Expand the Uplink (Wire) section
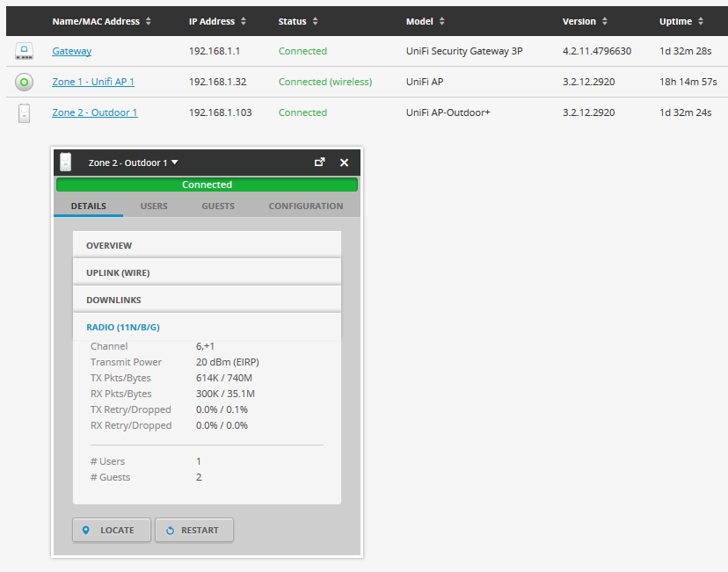 [x=206, y=272]
